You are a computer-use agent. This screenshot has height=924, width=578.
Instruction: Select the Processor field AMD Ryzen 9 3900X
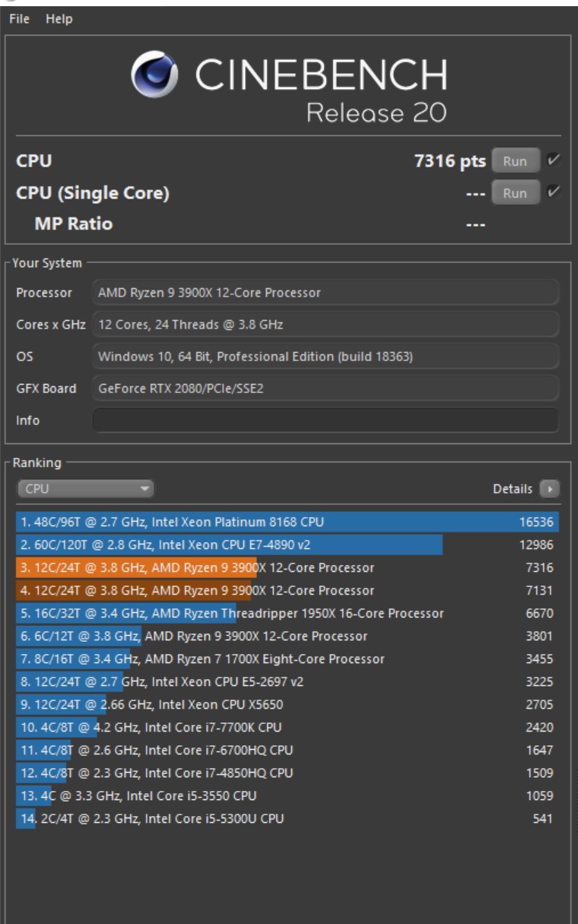point(326,293)
